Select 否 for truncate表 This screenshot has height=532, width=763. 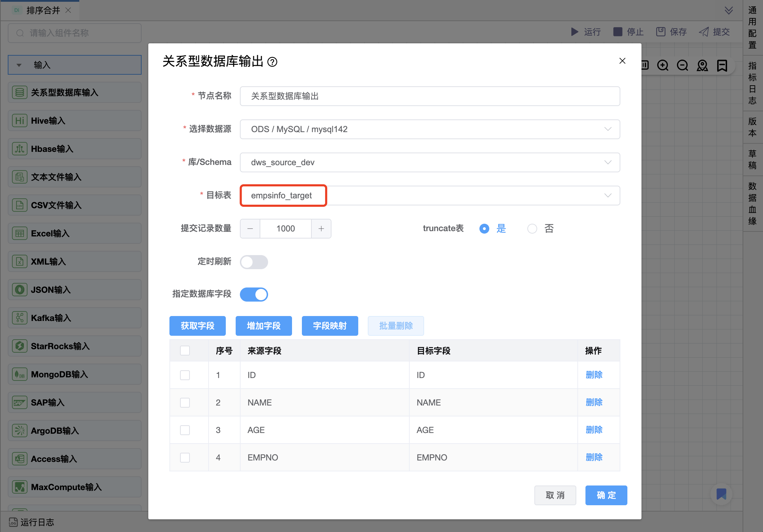(532, 229)
